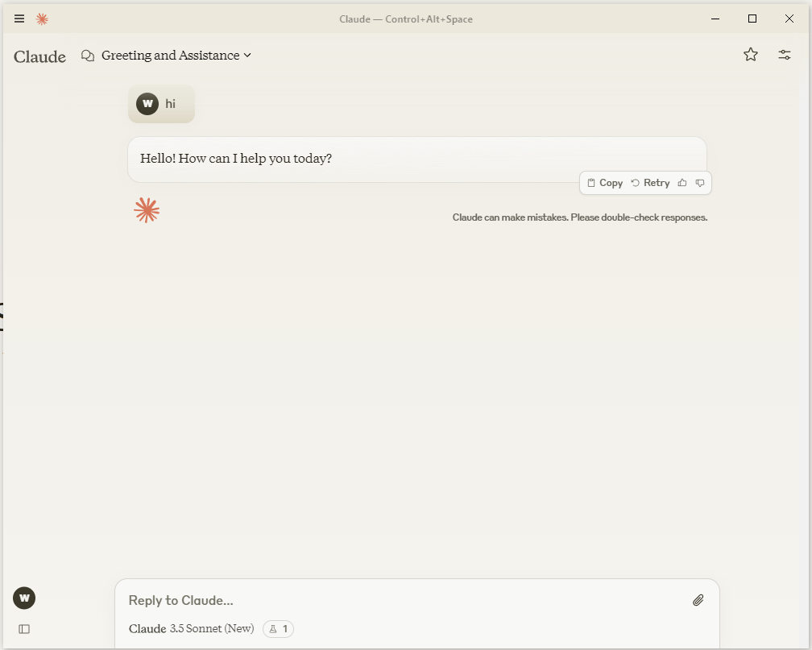Attach a file with the paperclip icon
This screenshot has width=812, height=650.
[x=698, y=600]
